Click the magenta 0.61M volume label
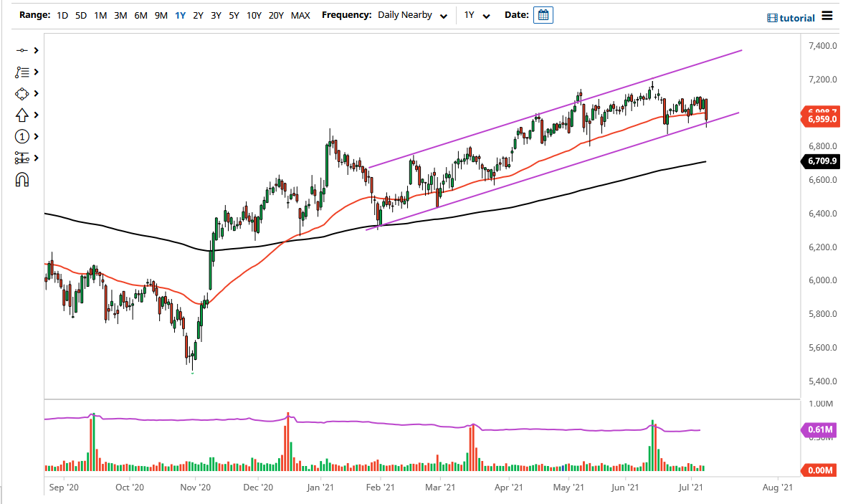 coord(821,429)
